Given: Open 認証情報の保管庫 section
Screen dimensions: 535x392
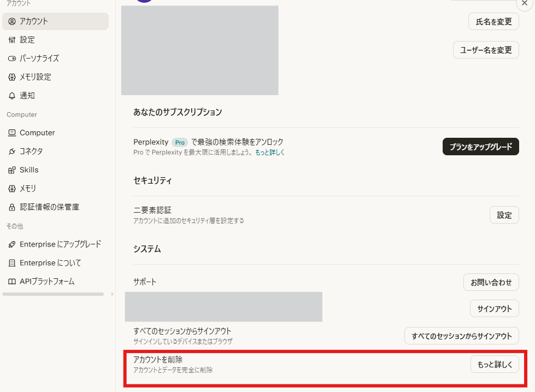Looking at the screenshot, I should 55,207.
